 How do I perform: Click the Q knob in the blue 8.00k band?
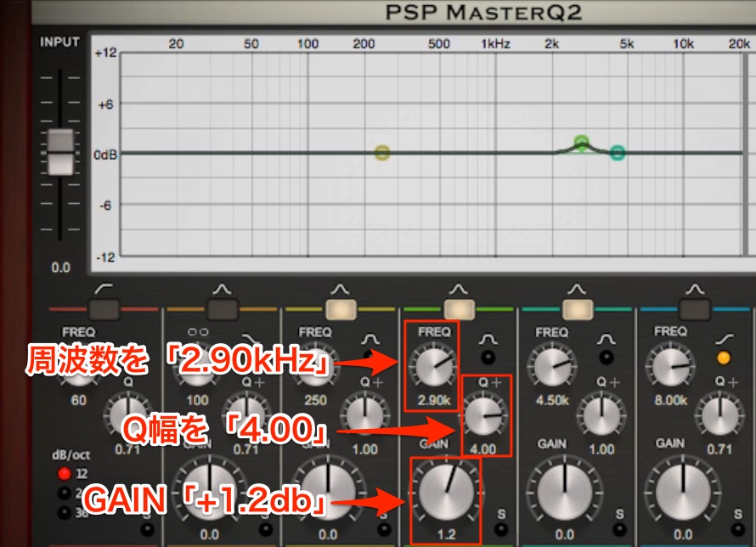click(x=719, y=416)
